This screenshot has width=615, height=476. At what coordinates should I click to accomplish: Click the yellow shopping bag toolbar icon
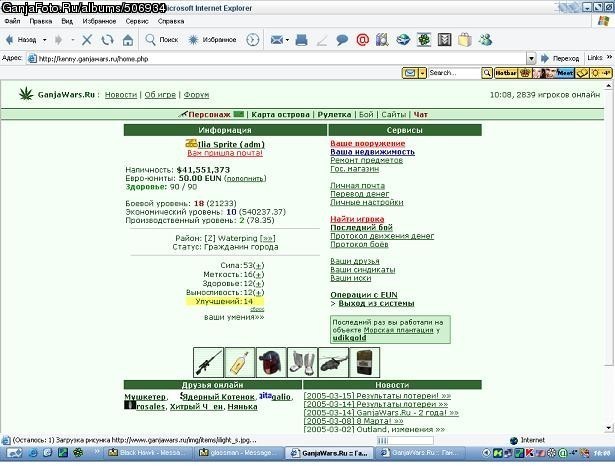[x=465, y=40]
